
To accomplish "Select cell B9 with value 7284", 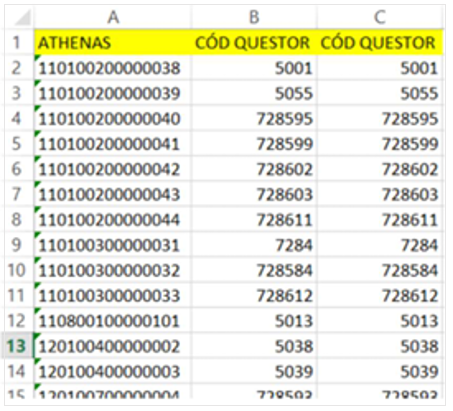I will pos(254,245).
